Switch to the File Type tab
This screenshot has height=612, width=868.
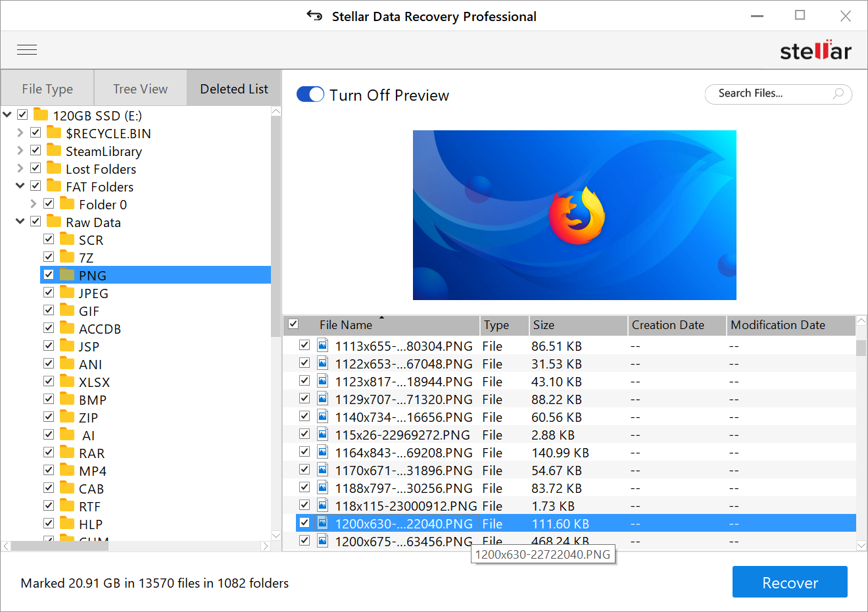[x=47, y=88]
